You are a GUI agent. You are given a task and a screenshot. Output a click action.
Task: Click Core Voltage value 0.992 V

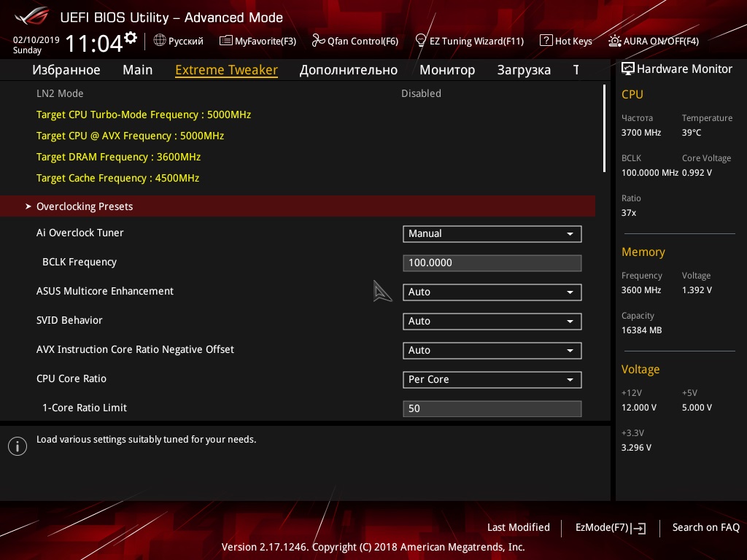click(697, 172)
